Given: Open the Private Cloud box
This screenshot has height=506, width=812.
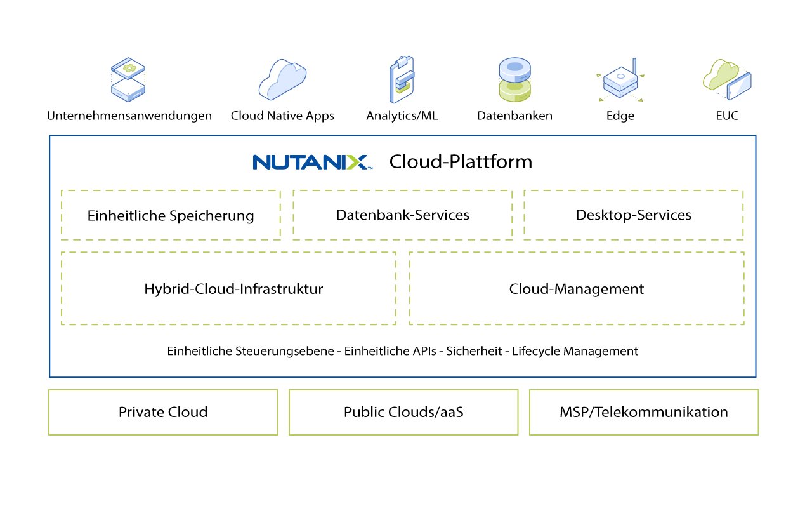Looking at the screenshot, I should tap(163, 412).
